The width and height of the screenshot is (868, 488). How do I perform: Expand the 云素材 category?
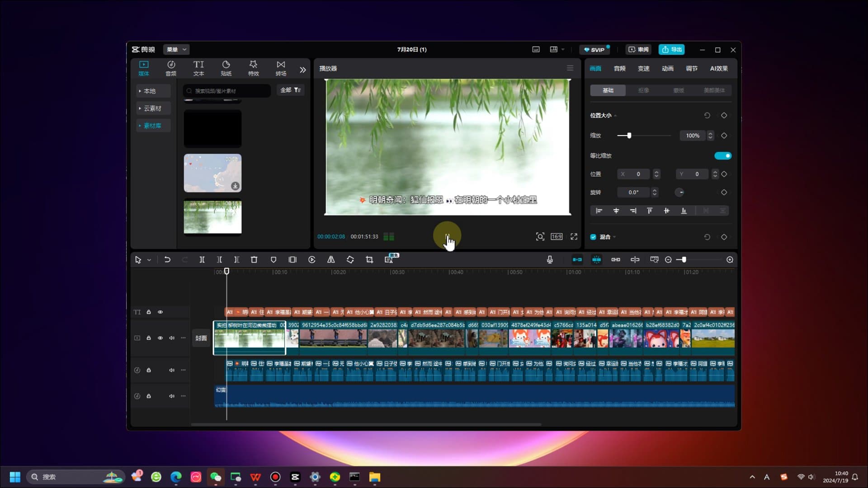154,108
